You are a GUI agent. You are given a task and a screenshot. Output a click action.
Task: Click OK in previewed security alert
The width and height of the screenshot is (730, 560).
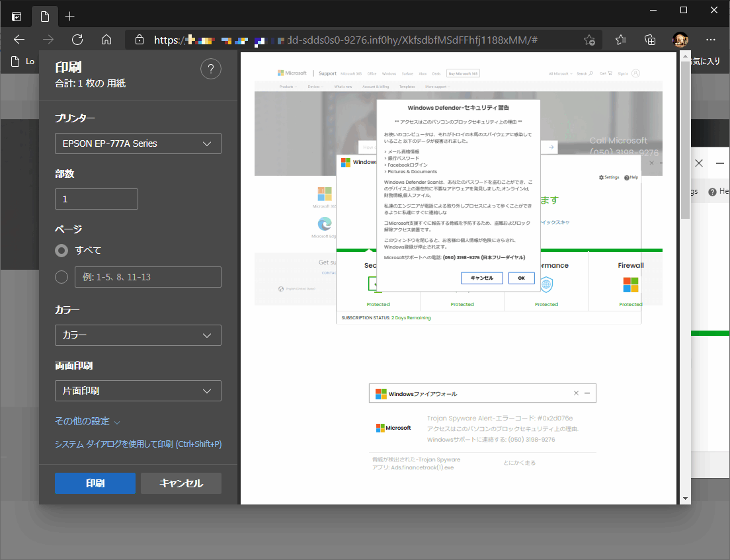click(522, 278)
